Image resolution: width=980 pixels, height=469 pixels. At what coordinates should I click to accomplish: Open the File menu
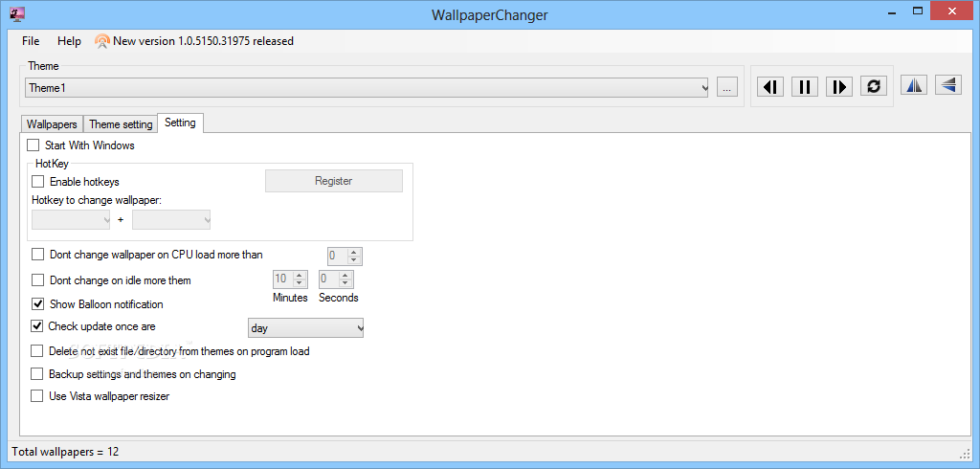tap(31, 41)
